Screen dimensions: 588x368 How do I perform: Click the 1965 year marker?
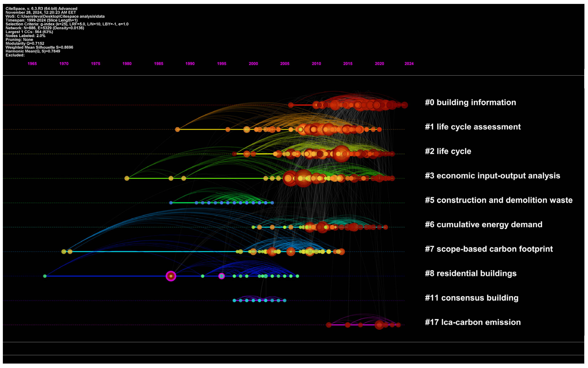coord(32,64)
